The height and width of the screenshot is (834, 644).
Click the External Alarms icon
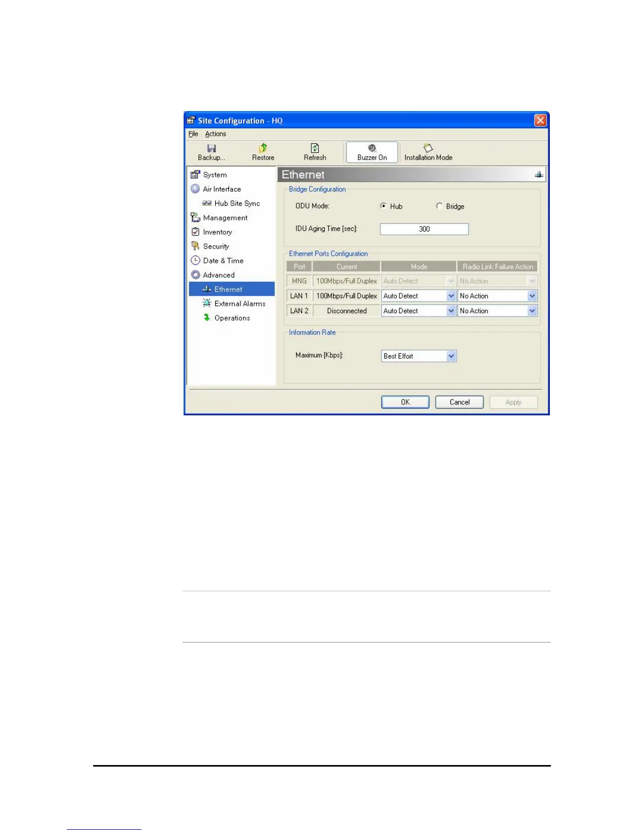(x=207, y=303)
